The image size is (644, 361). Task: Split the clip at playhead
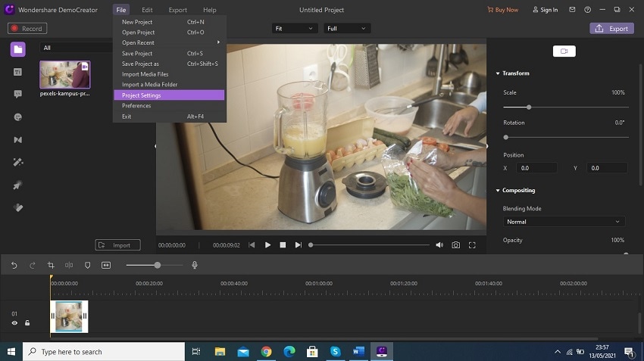(69, 266)
